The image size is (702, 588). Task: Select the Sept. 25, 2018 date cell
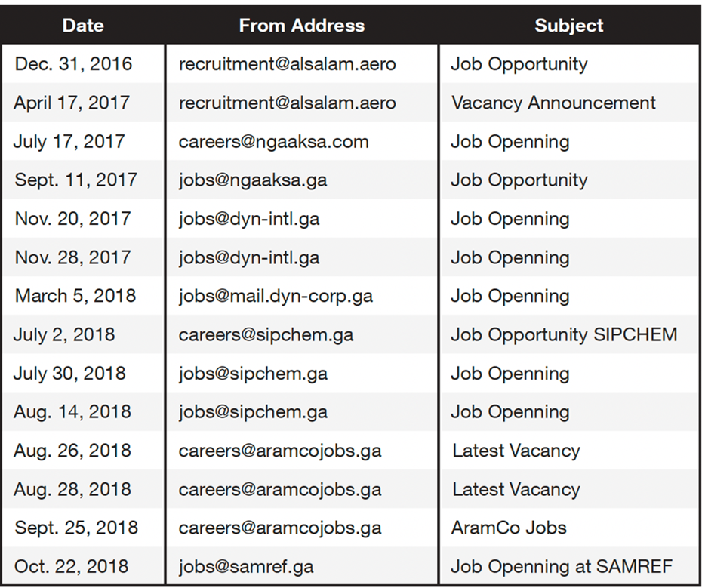coord(76,528)
